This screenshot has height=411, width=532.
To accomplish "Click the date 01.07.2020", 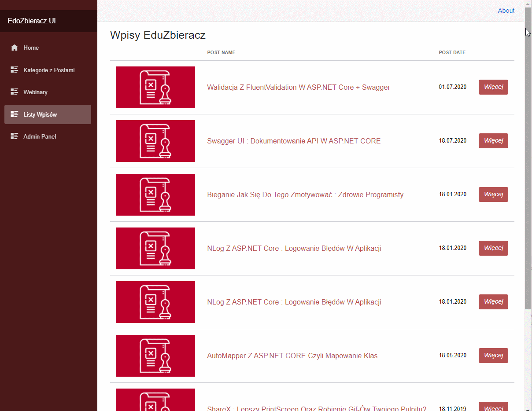I will coord(452,87).
